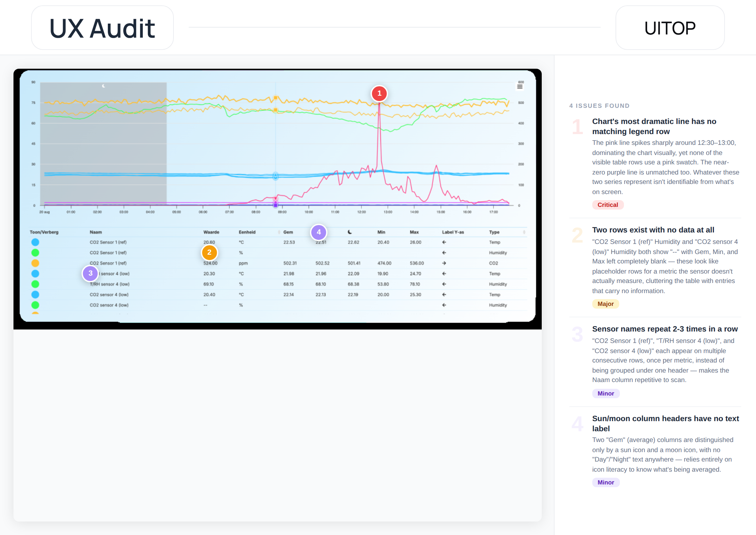Screen dimensions: 756x535
Task: Click the Toon/Verberg column header
Action: tap(44, 232)
